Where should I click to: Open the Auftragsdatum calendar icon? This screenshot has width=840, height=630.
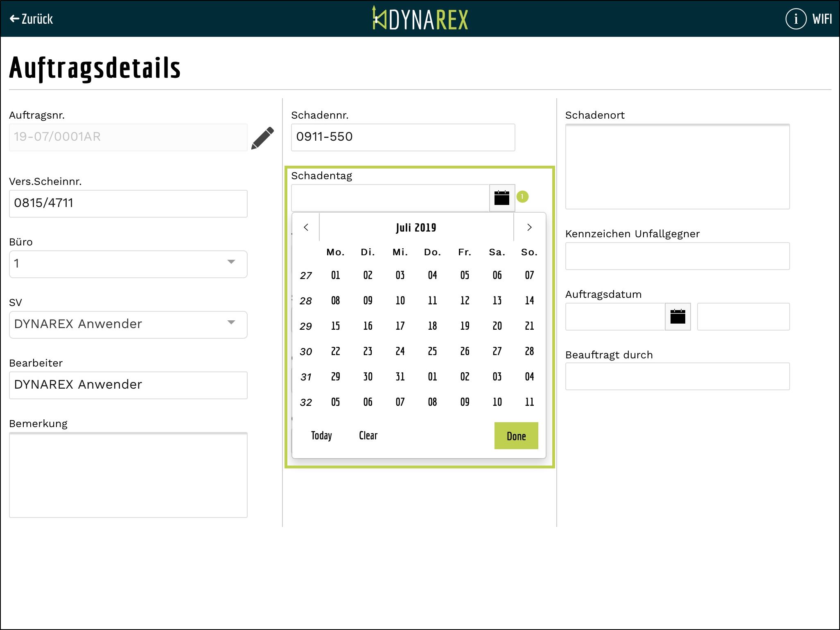(x=677, y=317)
